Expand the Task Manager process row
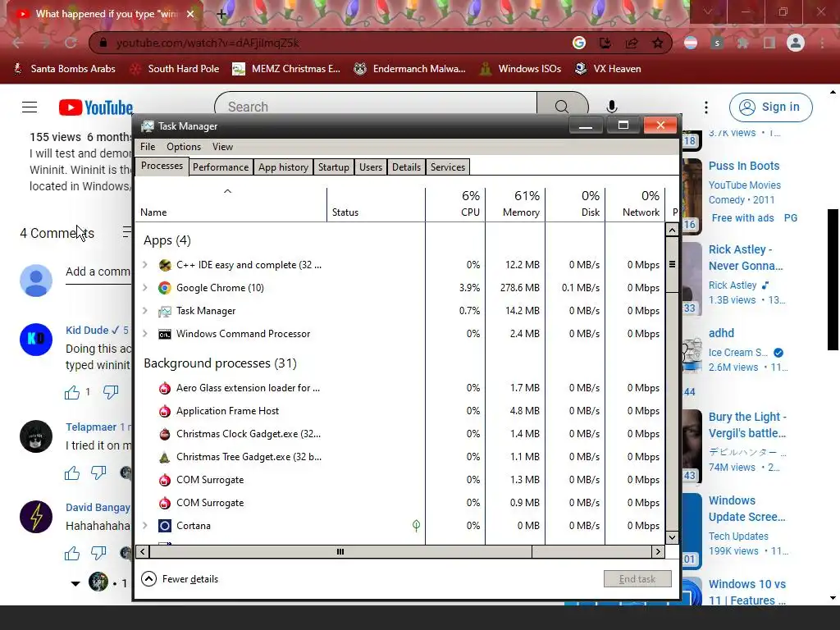This screenshot has width=840, height=630. coord(144,311)
